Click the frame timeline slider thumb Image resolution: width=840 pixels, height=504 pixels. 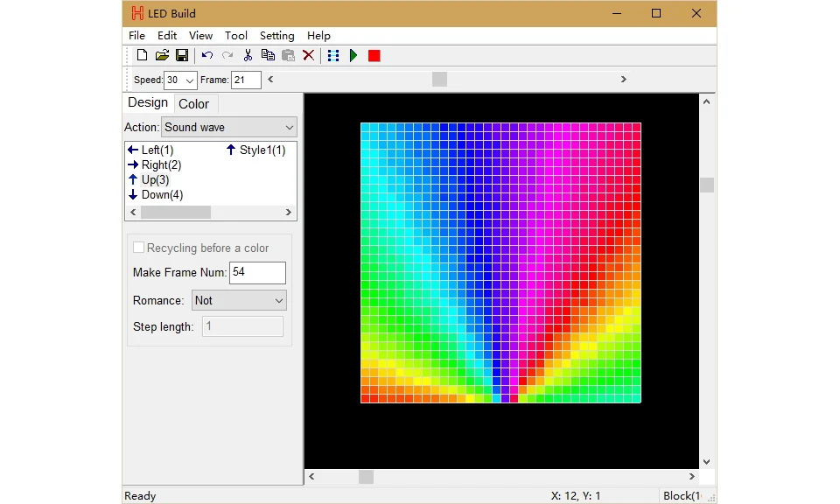[x=439, y=80]
